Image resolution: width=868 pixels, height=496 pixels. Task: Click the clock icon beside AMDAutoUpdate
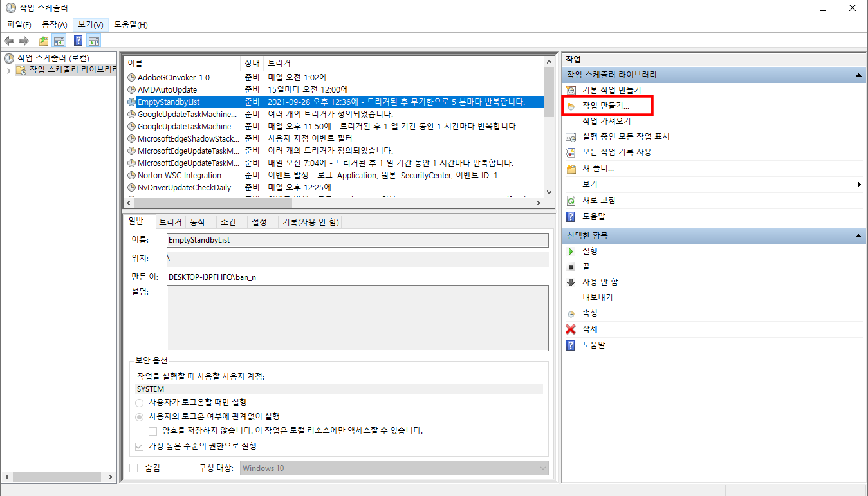pos(132,89)
